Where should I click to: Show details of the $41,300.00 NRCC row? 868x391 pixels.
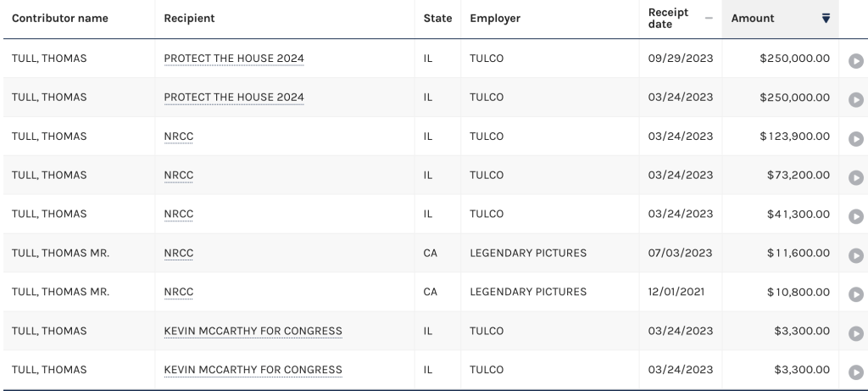856,216
